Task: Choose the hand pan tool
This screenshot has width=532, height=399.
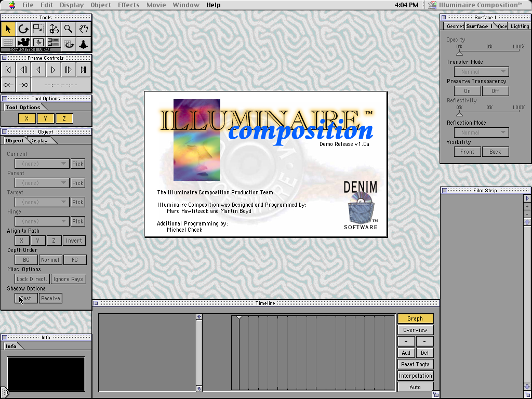Action: pos(84,29)
